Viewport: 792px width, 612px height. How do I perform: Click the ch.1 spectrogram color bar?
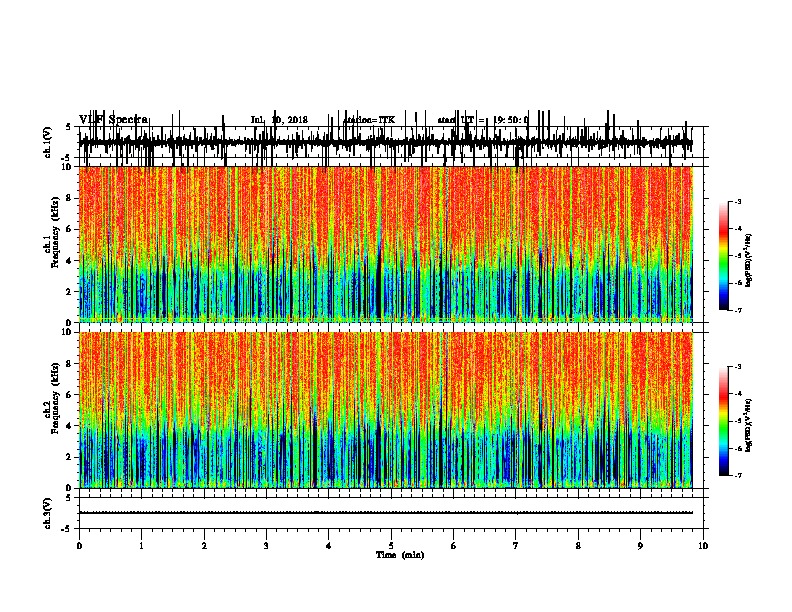click(724, 256)
